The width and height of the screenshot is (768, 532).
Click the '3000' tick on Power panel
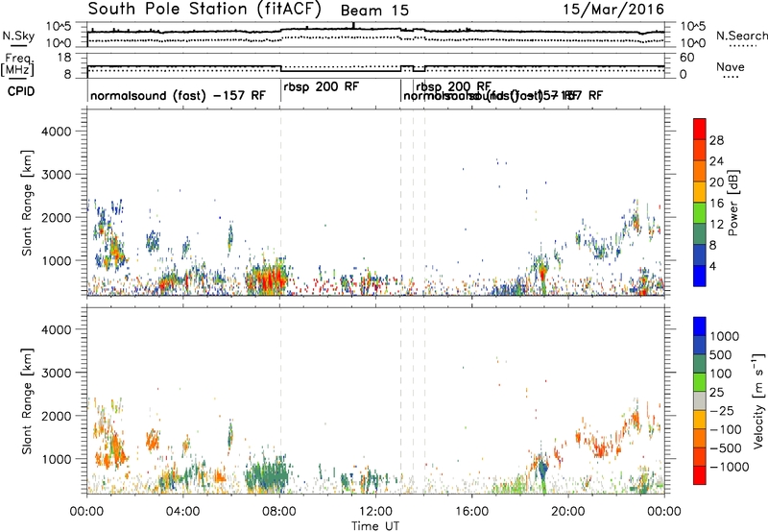[57, 175]
